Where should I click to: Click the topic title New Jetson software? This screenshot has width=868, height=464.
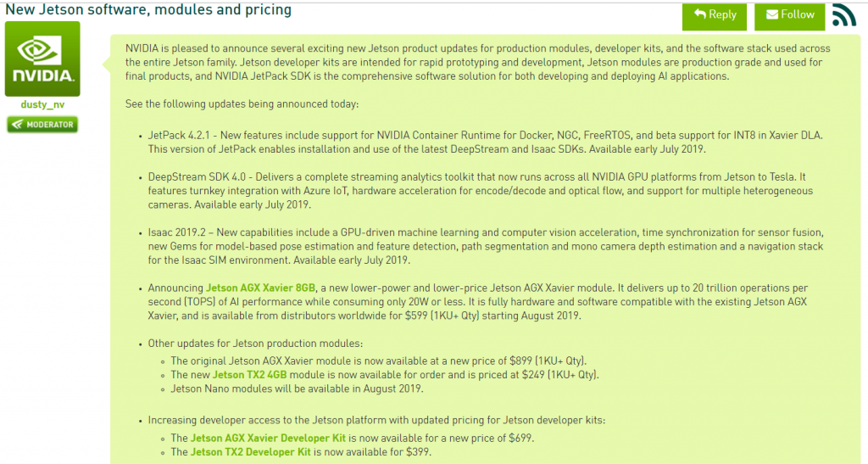148,9
